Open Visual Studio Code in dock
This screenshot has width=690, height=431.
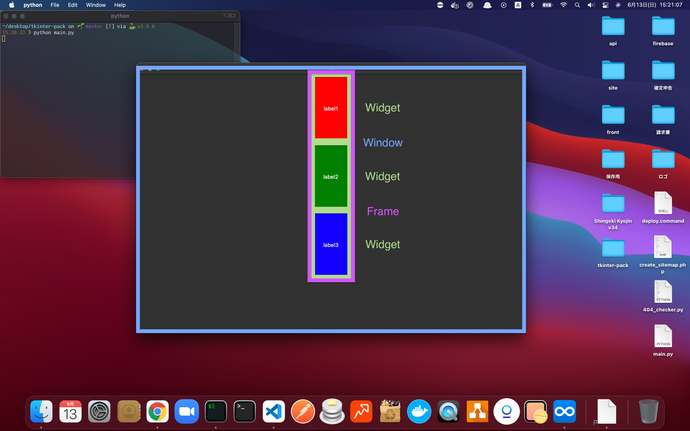[273, 411]
